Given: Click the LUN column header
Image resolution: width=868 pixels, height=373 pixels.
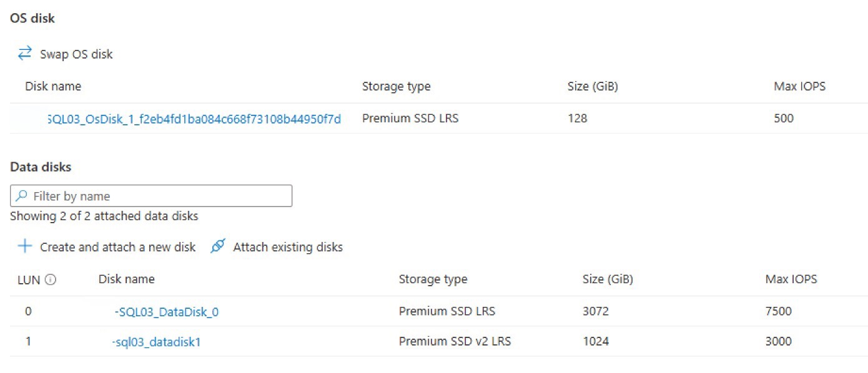Looking at the screenshot, I should coord(29,280).
